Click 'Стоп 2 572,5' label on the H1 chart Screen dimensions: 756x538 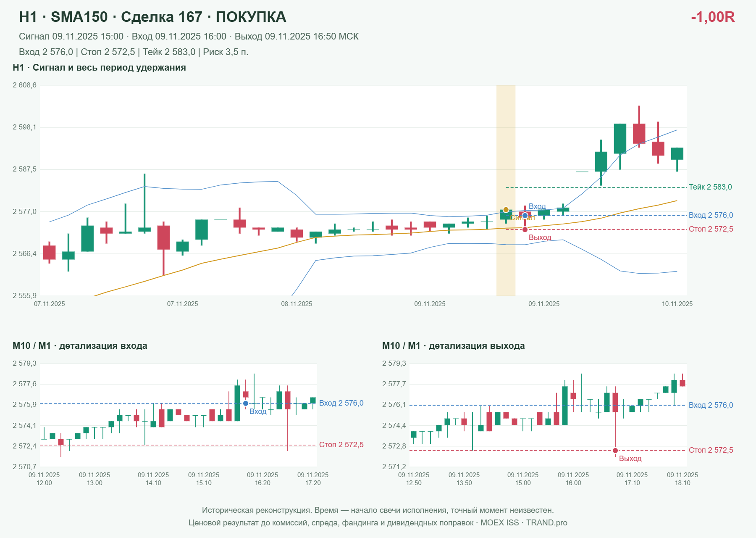point(711,229)
